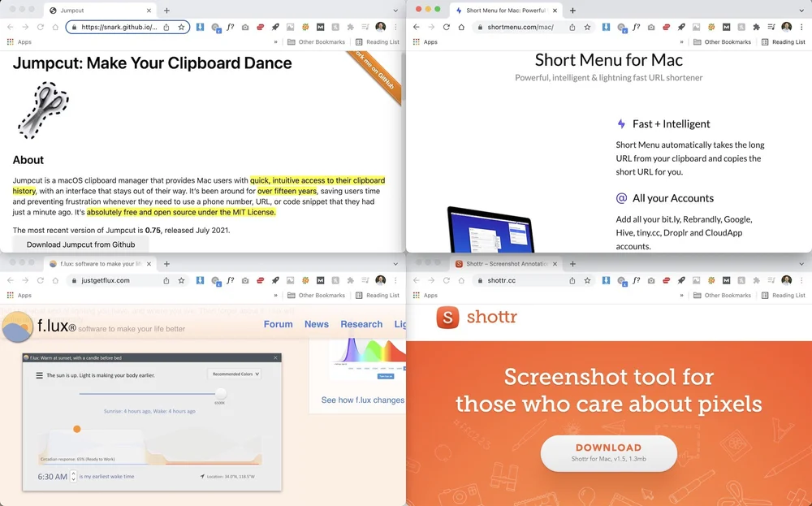This screenshot has width=812, height=506.
Task: Click the M extension icon in Short Menu window
Action: (727, 27)
